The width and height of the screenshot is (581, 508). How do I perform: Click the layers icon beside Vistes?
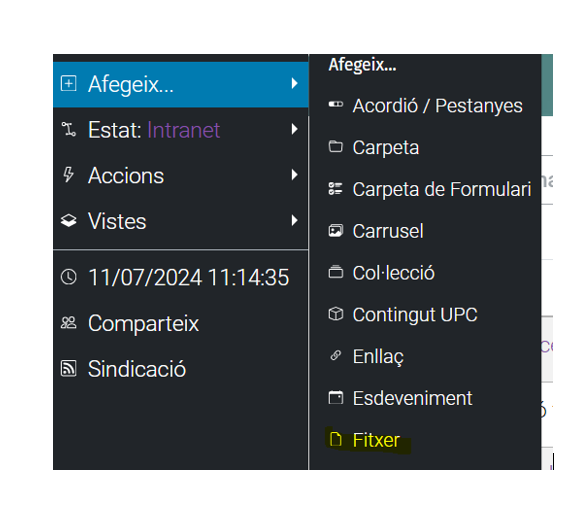pyautogui.click(x=69, y=220)
